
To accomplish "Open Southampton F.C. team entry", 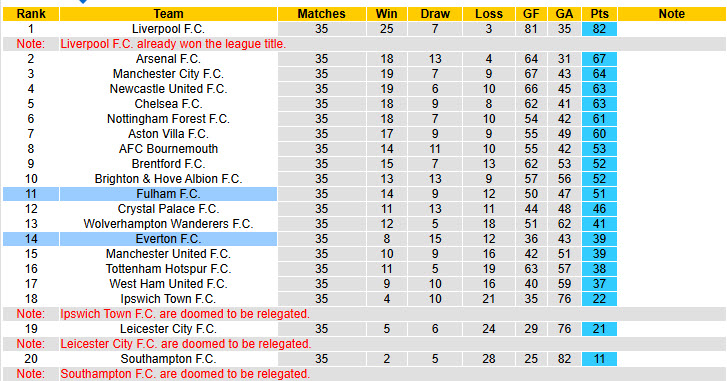I will 168,359.
